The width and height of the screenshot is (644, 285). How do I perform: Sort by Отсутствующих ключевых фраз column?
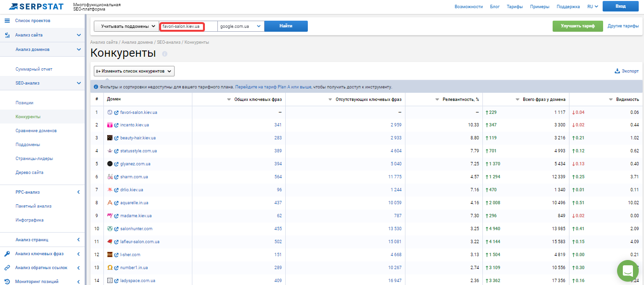tap(365, 99)
